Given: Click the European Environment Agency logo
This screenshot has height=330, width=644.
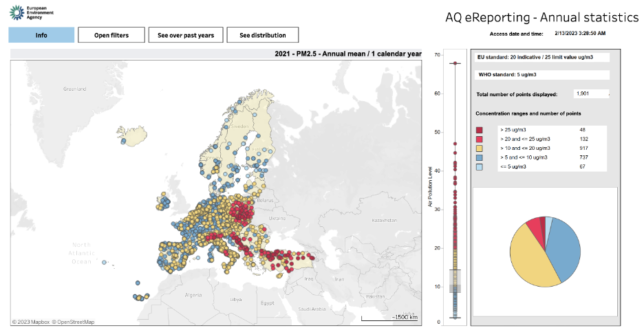Looking at the screenshot, I should pyautogui.click(x=30, y=11).
